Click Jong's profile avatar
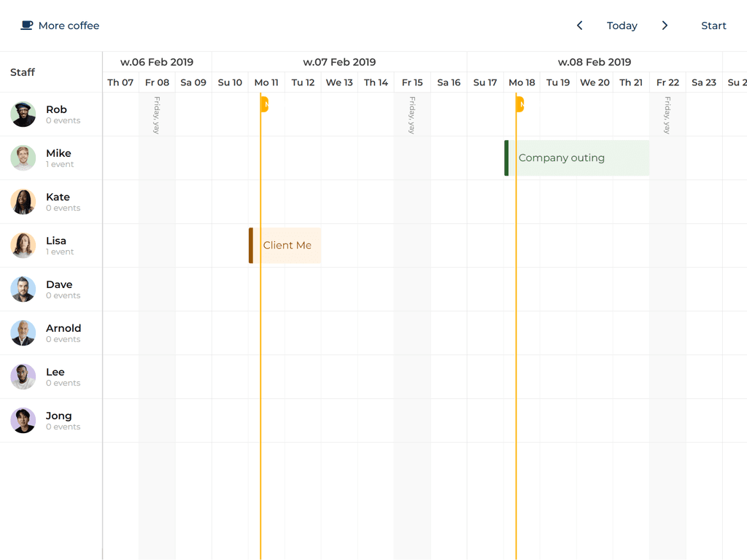 [x=23, y=420]
